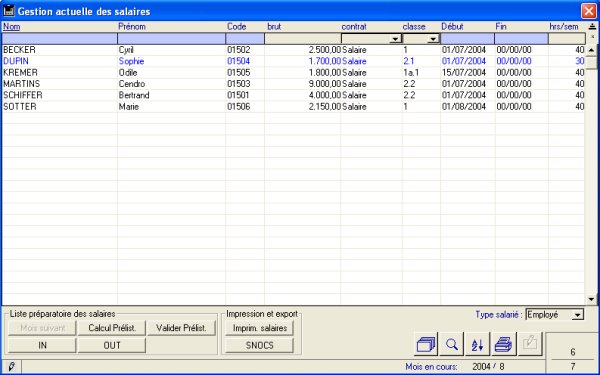Click the Imprim. salaires button

[259, 328]
